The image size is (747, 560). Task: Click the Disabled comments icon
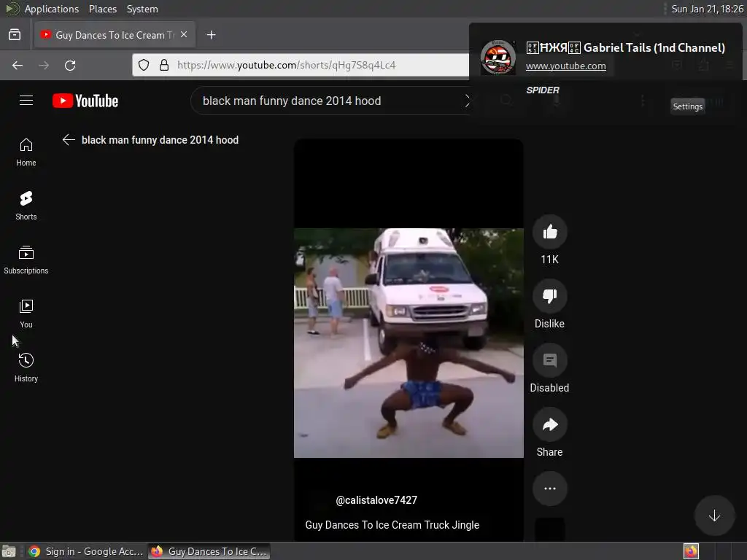point(550,360)
